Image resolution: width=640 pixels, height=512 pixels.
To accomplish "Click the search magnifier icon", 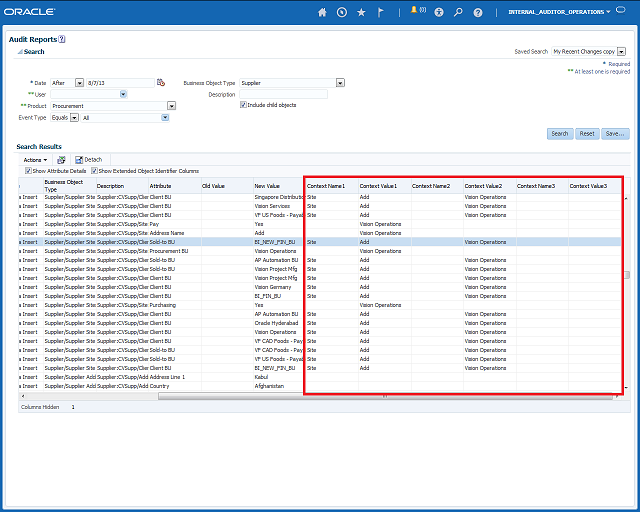I will (x=458, y=12).
